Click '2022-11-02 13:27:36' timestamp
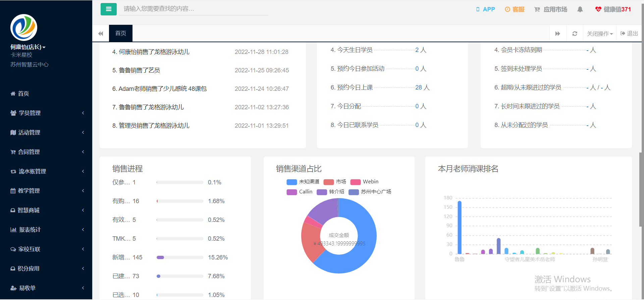This screenshot has width=644, height=300. (x=262, y=107)
